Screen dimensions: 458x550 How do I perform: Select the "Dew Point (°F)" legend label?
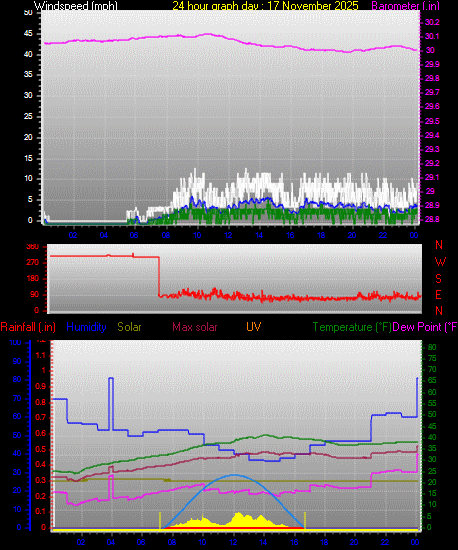click(x=425, y=327)
